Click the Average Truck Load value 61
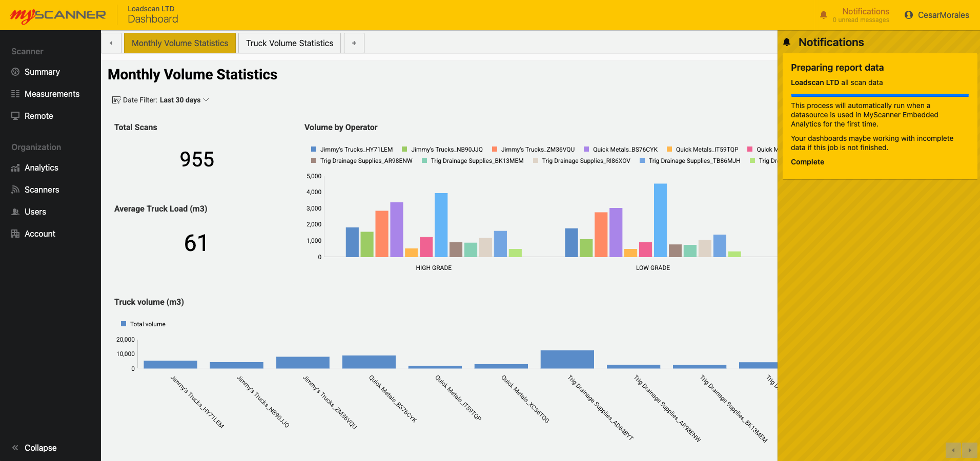 196,243
